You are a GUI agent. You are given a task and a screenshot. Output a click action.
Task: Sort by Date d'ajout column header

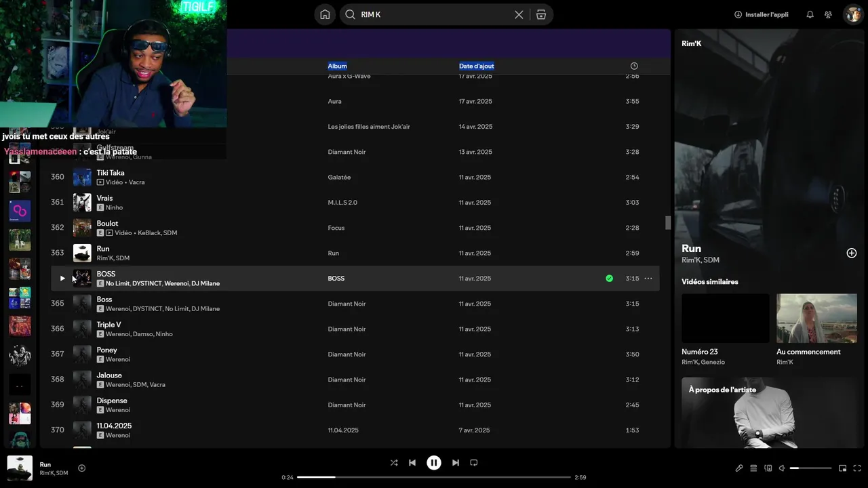(x=476, y=66)
